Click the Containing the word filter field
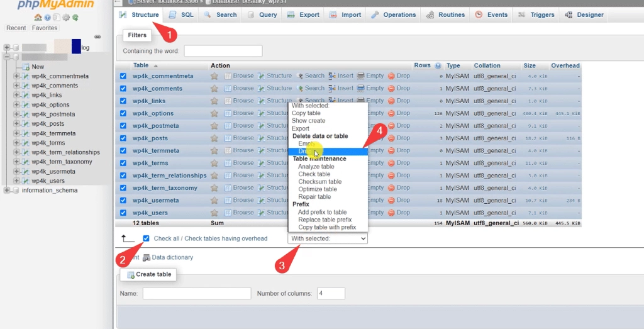 223,52
